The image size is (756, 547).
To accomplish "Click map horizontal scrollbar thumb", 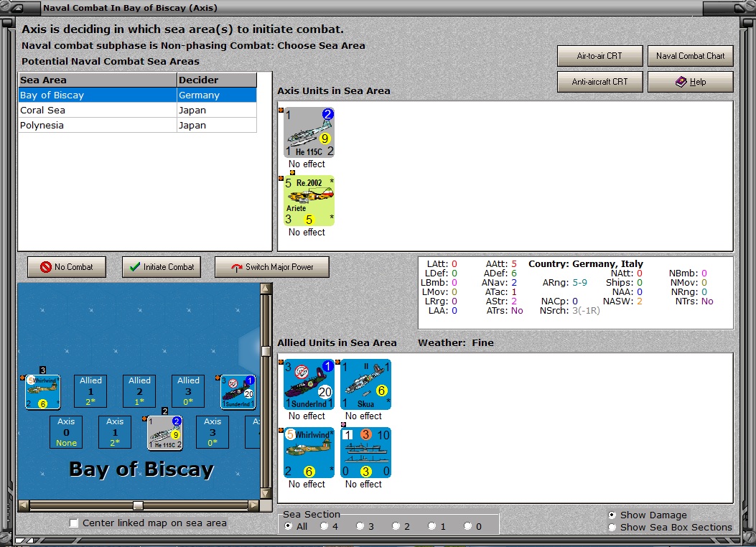I will [138, 505].
